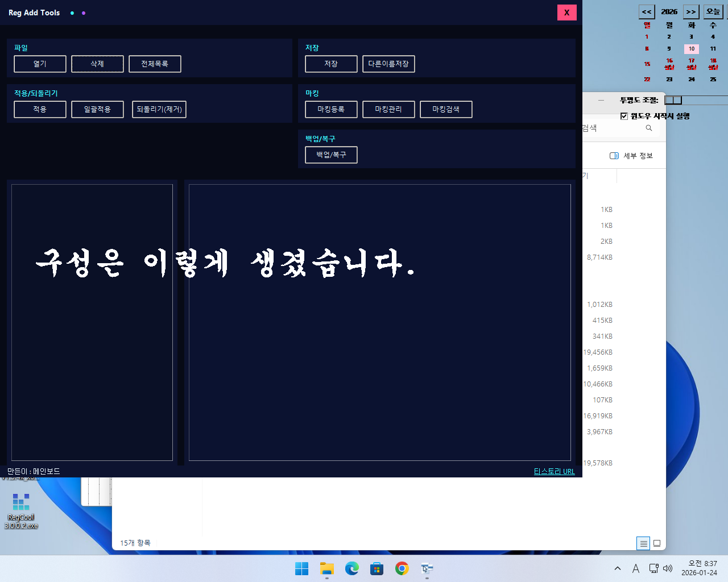Screen dimensions: 728x582
Task: Click the Reg Add Tools taskbar icon
Action: click(x=427, y=568)
